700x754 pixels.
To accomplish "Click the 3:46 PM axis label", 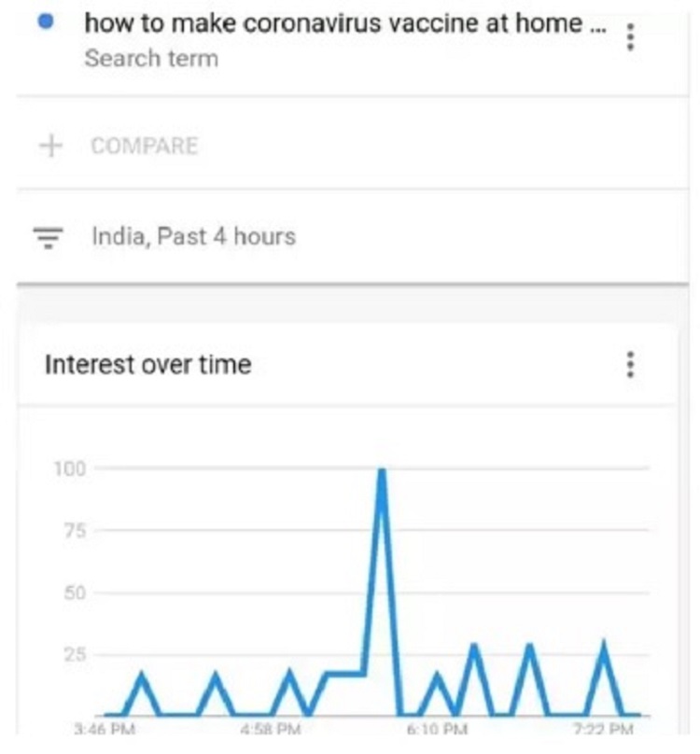I will [105, 729].
